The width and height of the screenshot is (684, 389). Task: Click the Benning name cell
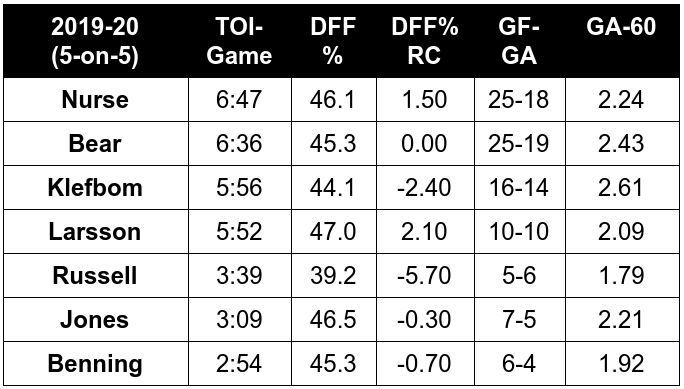tap(96, 364)
